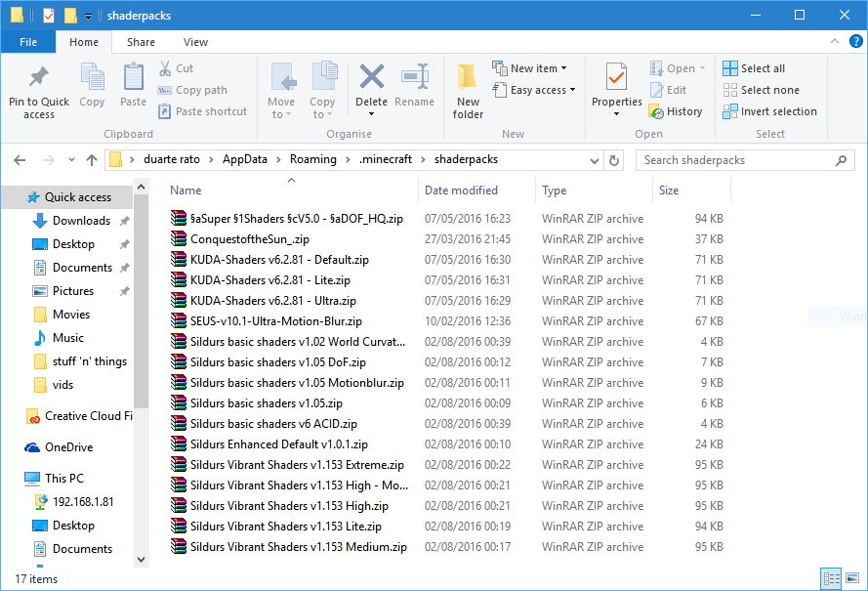The image size is (868, 591).
Task: Click the navigation pane scrollbar down arrow
Action: [142, 560]
